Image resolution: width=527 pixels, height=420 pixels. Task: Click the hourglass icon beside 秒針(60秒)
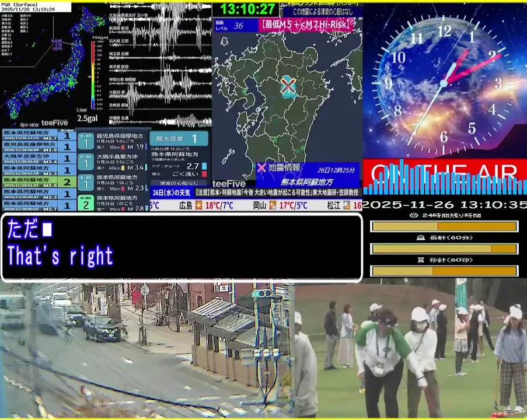421,260
